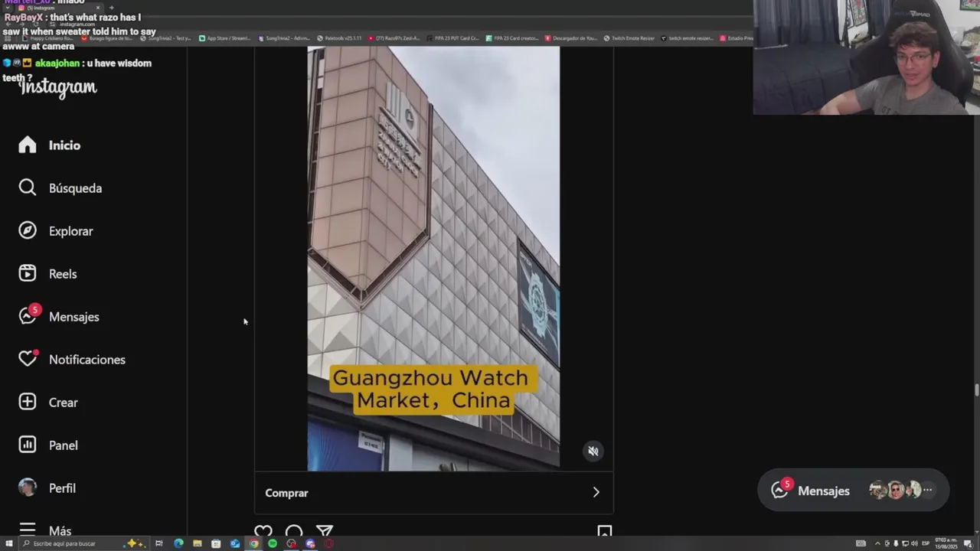Open the Mensajes icon in the left sidebar

pos(29,315)
